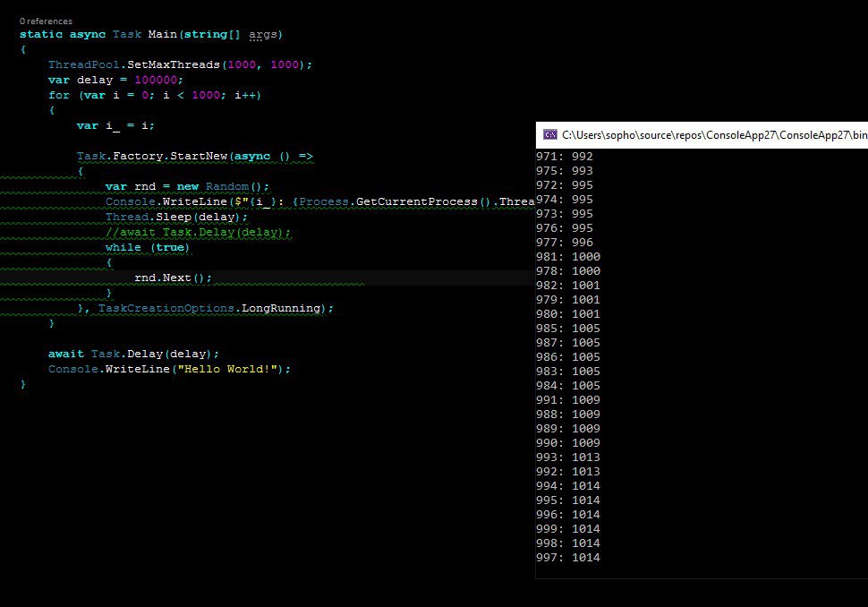Click 'SetMaxThreads' in the ThreadPool line

click(174, 64)
